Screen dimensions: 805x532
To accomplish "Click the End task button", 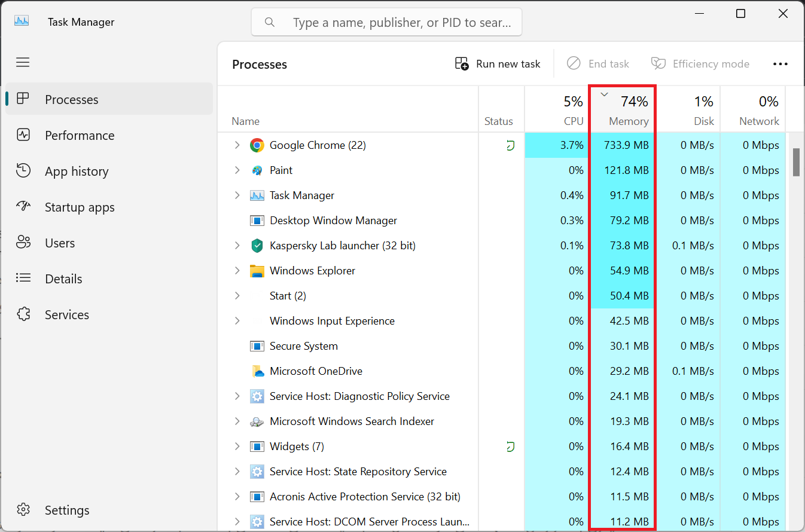I will 597,64.
